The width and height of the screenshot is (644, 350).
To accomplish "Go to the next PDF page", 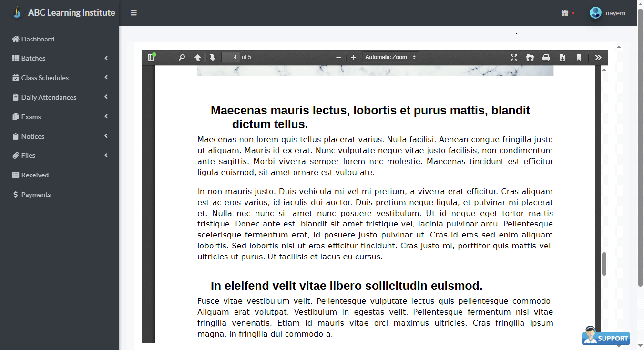I will 213,57.
